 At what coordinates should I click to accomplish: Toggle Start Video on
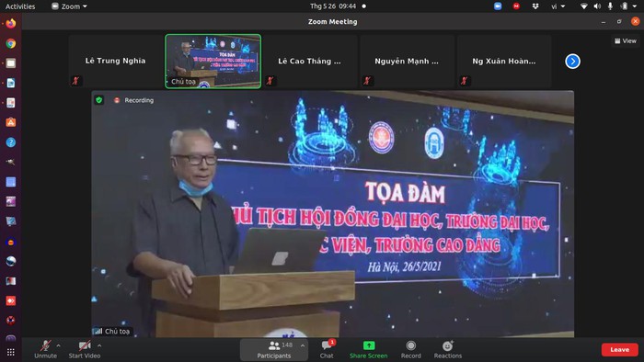click(x=85, y=349)
